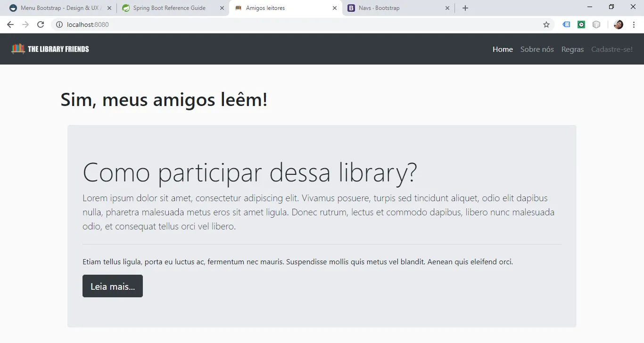This screenshot has width=644, height=343.
Task: Switch to the Spring Boot Reference Guide tab
Action: tap(170, 8)
